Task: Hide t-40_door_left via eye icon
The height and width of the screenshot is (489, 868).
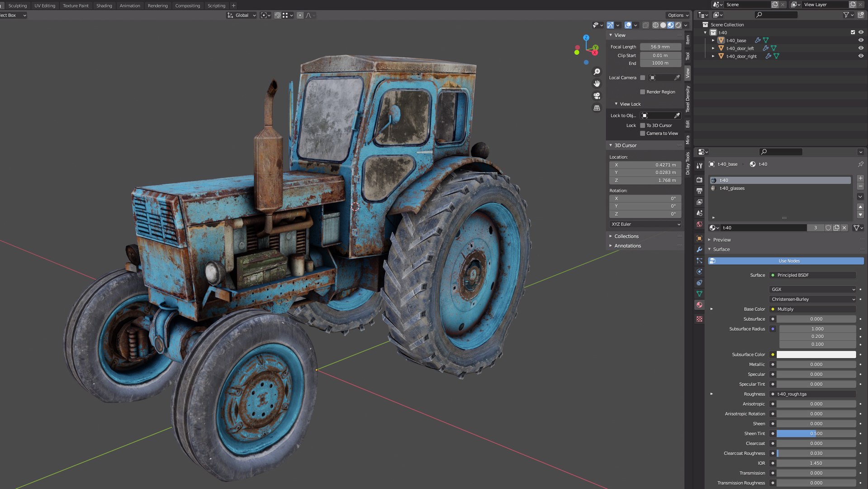Action: (x=861, y=48)
